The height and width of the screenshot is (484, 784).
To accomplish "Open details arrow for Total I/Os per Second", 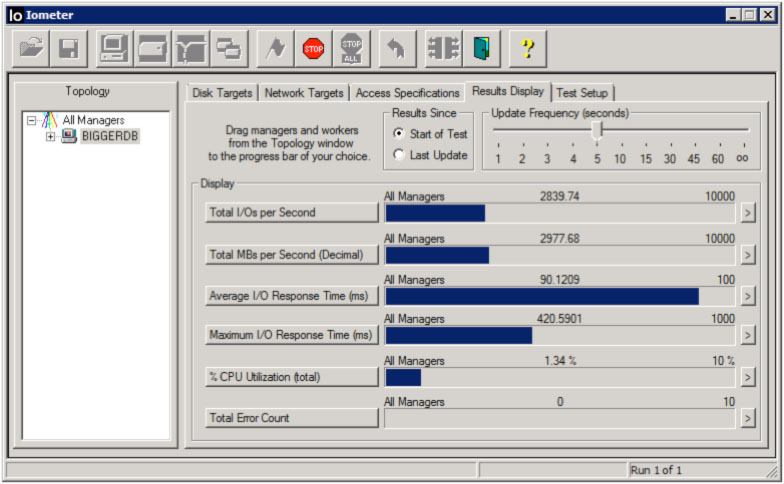I will 748,213.
